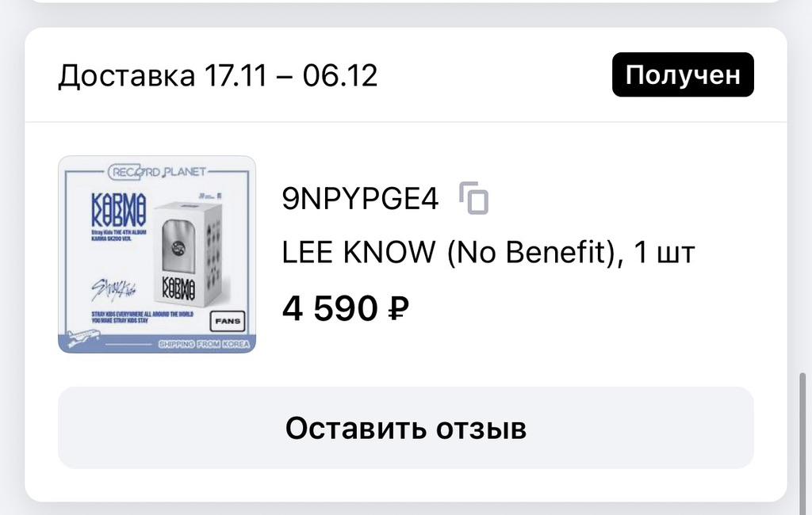Open the KARMA album product thumbnail
Image resolution: width=812 pixels, height=515 pixels.
click(x=157, y=254)
